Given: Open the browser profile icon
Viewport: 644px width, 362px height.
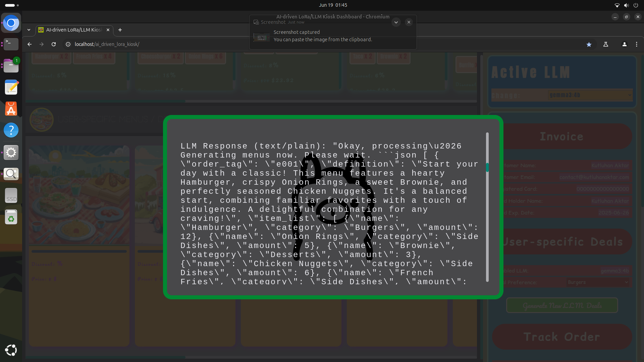Looking at the screenshot, I should click(624, 44).
